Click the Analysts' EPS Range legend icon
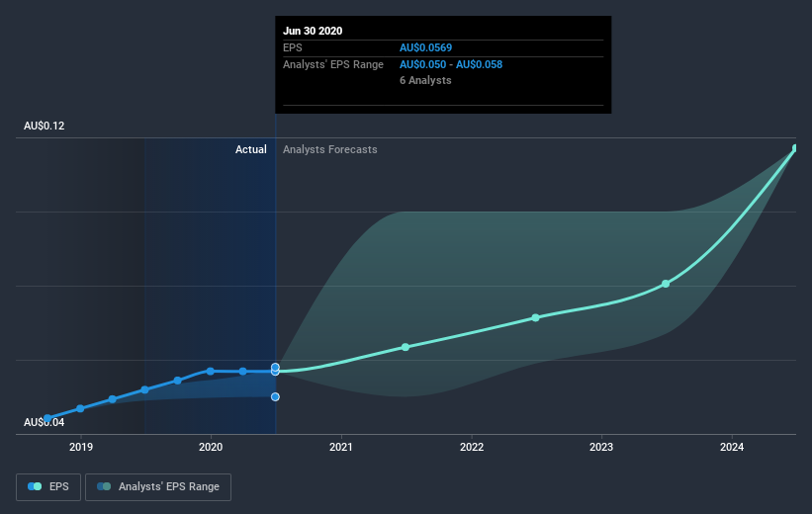The image size is (812, 514). pos(104,486)
